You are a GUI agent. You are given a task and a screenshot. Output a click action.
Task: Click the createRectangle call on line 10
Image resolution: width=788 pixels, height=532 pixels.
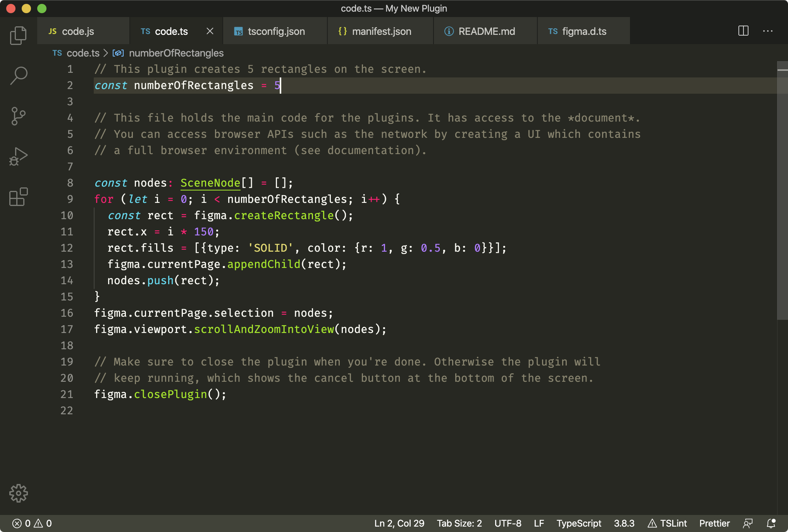(x=284, y=215)
